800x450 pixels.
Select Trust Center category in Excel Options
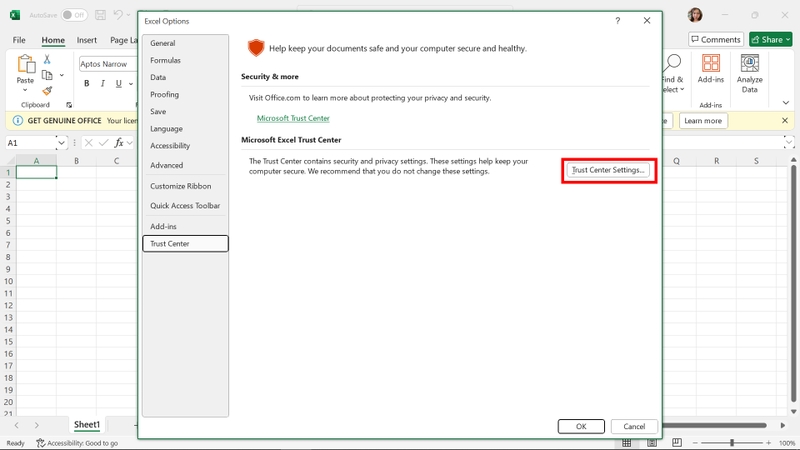pyautogui.click(x=185, y=244)
